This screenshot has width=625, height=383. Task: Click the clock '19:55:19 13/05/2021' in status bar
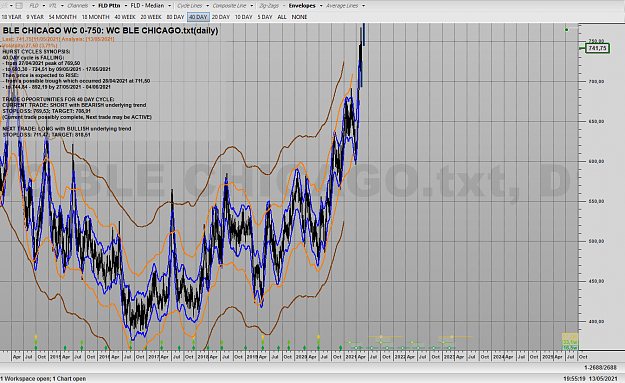click(590, 379)
